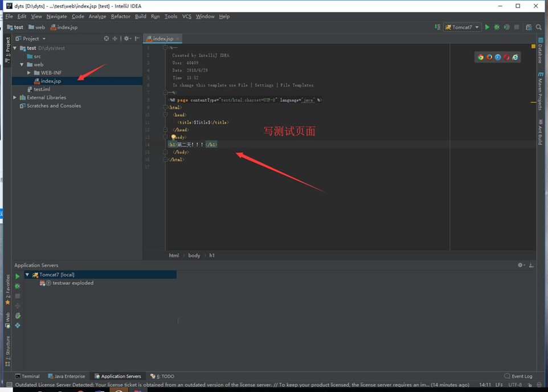Viewport: 548px width, 392px height.
Task: Open Maven Projects side panel
Action: point(541,91)
